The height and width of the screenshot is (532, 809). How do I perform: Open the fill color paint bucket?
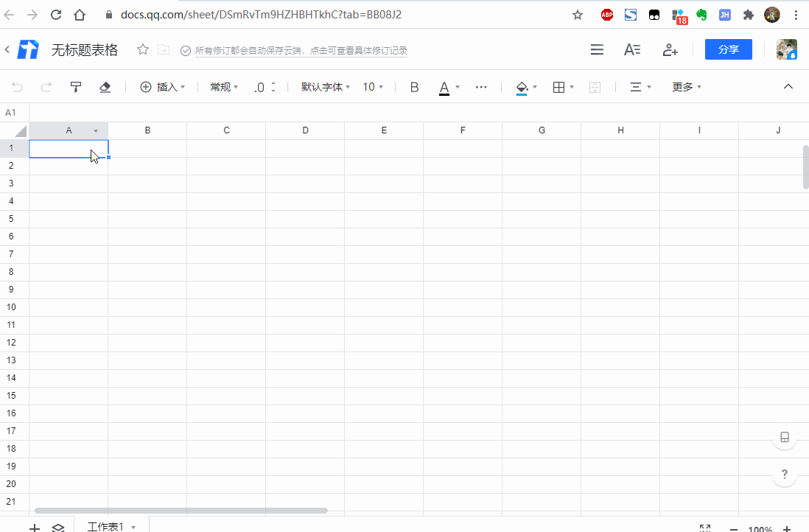point(522,86)
